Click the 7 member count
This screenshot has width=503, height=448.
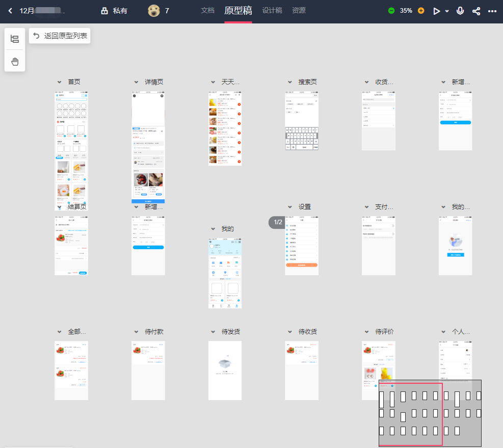[167, 11]
